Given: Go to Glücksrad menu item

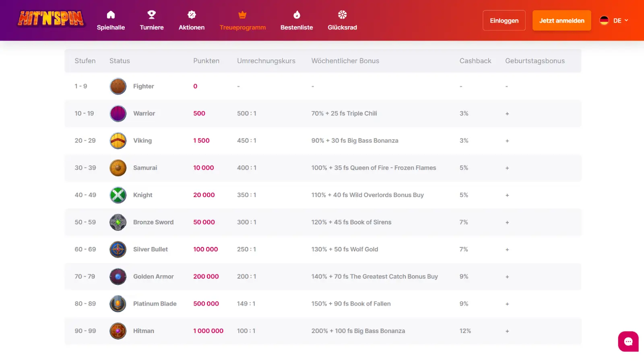Looking at the screenshot, I should tap(343, 27).
